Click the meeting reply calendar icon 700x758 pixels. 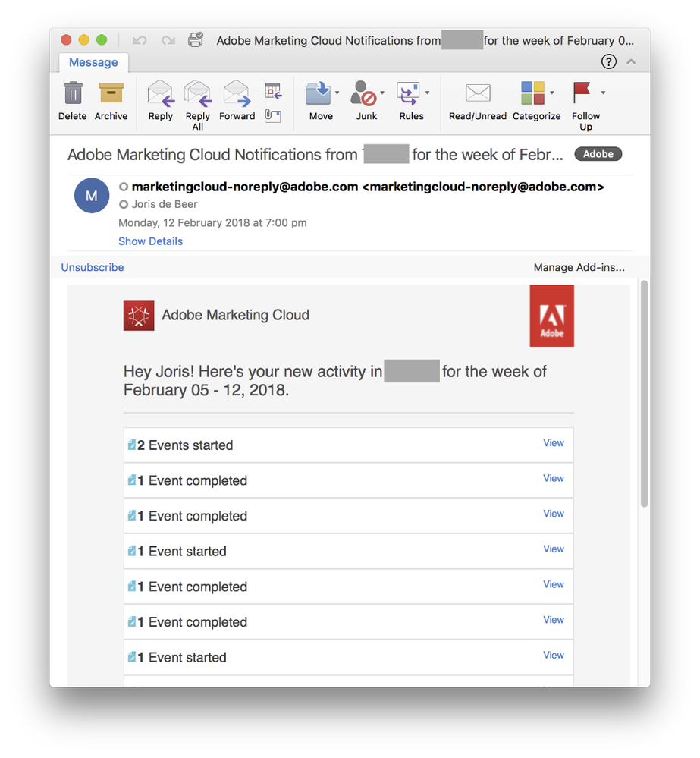pos(272,91)
